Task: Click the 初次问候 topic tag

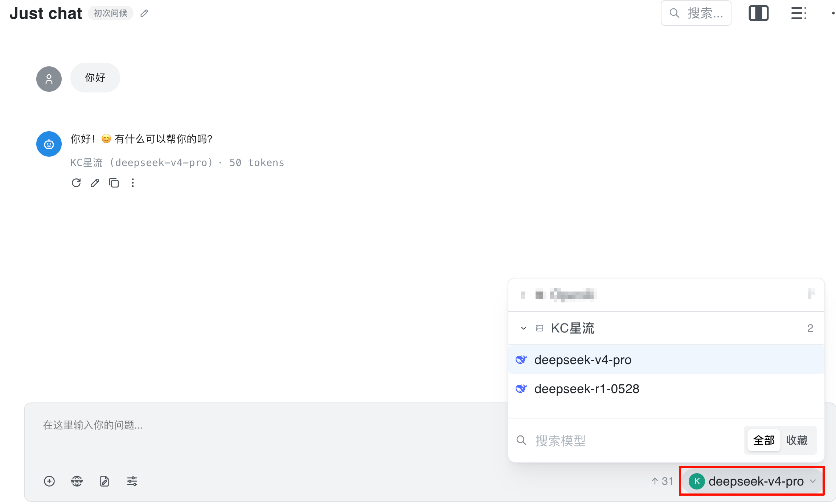Action: [111, 13]
